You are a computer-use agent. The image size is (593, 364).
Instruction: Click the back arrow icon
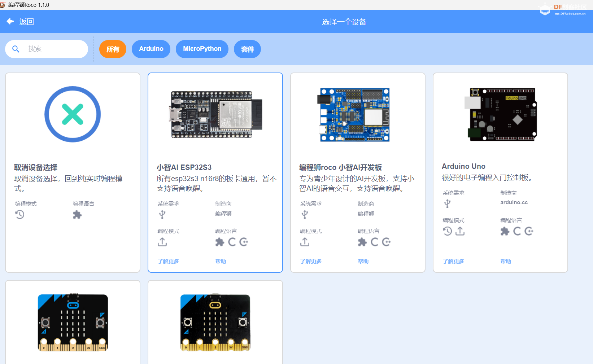tap(10, 21)
